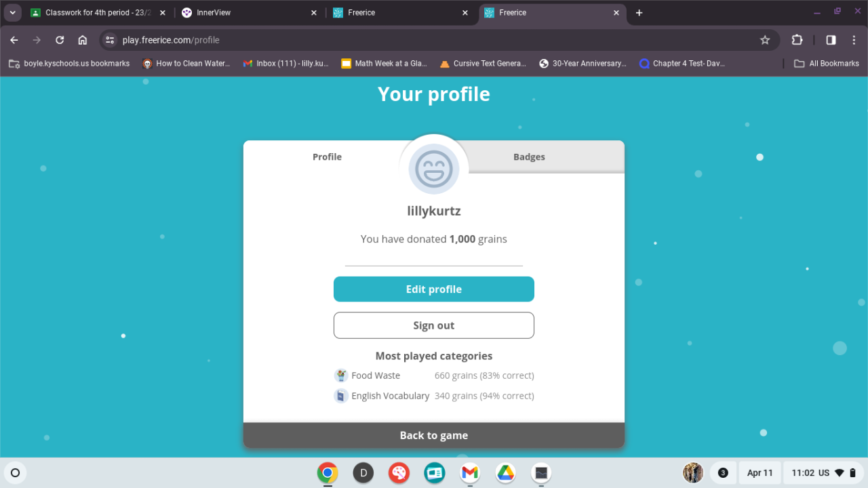Screen dimensions: 868x488
Task: Open the Apr 11 calendar date
Action: click(759, 472)
